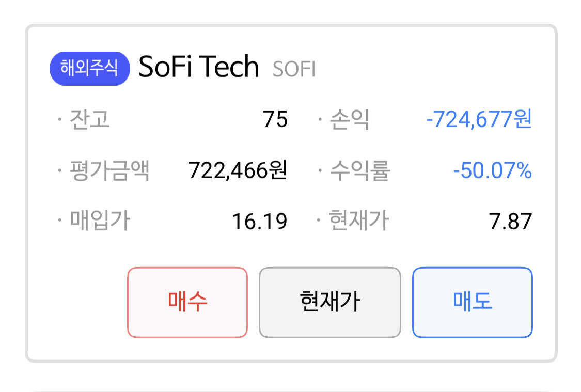Click the valuation amount 722,466원
Screen dimensions: 581x392
click(x=239, y=170)
